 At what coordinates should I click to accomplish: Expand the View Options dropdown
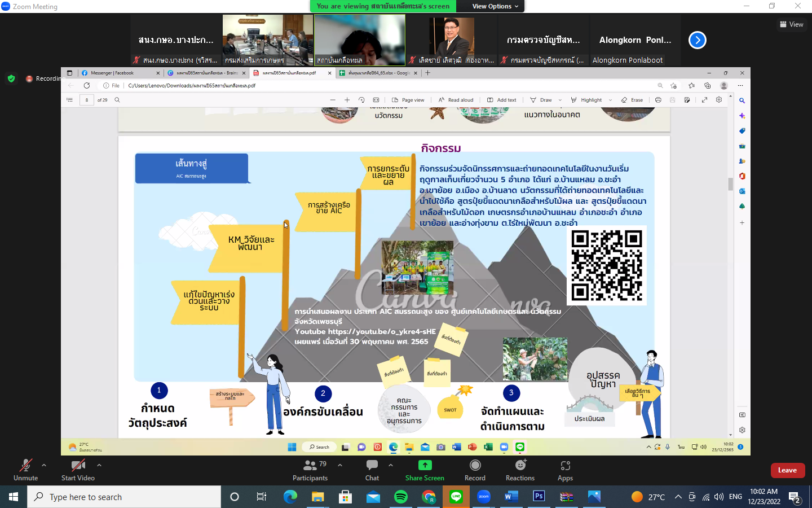pos(495,6)
